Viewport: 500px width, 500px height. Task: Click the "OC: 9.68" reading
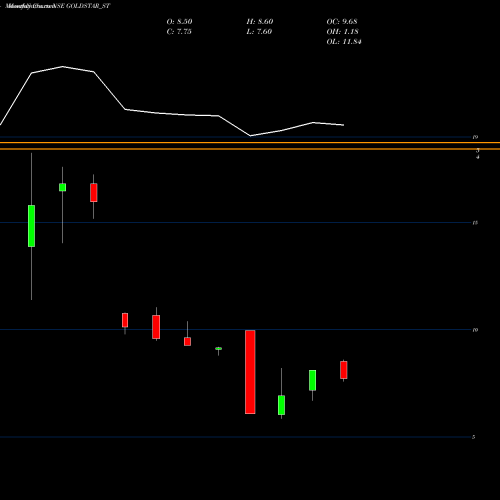[x=342, y=21]
